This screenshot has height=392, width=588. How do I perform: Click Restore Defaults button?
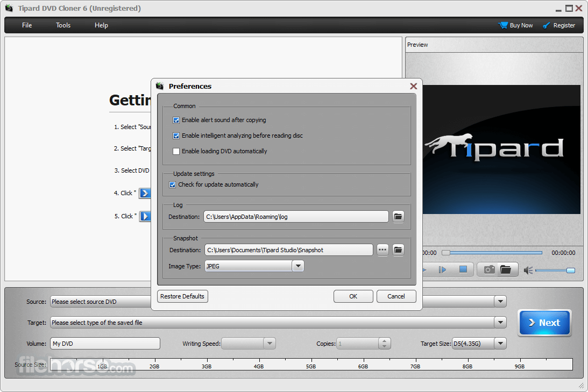pos(182,296)
